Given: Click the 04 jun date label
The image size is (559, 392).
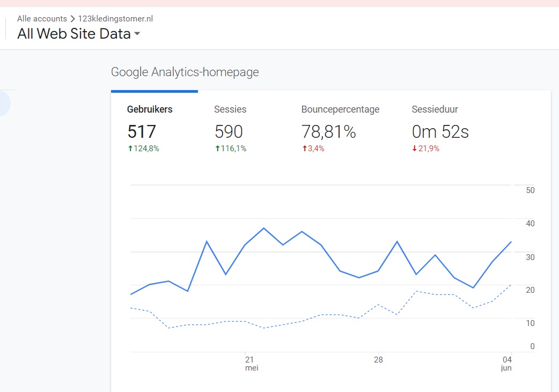Looking at the screenshot, I should [x=506, y=364].
